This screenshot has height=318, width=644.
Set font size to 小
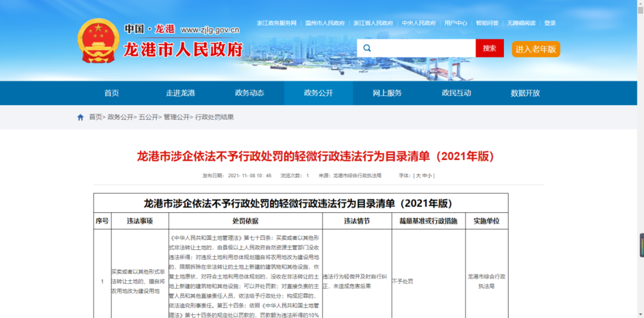click(429, 176)
